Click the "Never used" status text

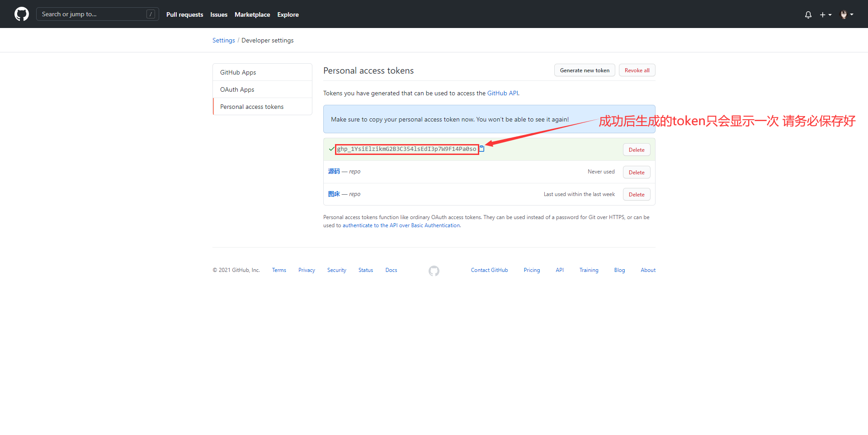[601, 172]
